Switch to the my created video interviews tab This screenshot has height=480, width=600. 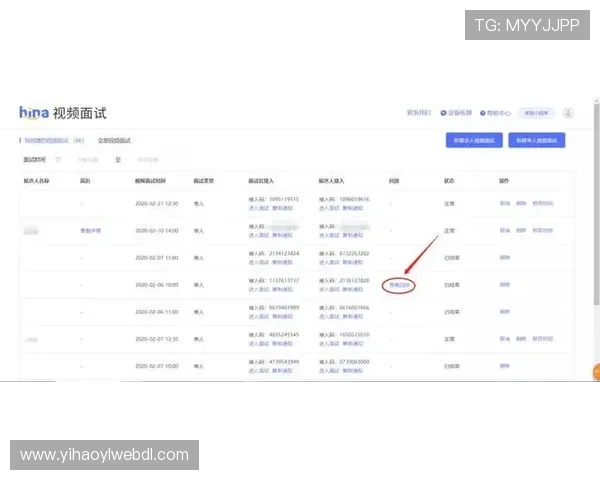52,140
